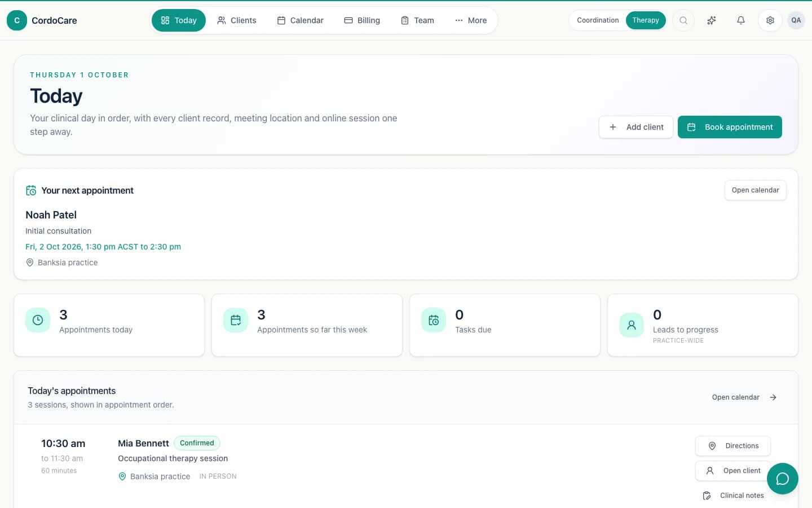Click the Your next appointment calendar icon
Image resolution: width=812 pixels, height=508 pixels.
pyautogui.click(x=31, y=191)
